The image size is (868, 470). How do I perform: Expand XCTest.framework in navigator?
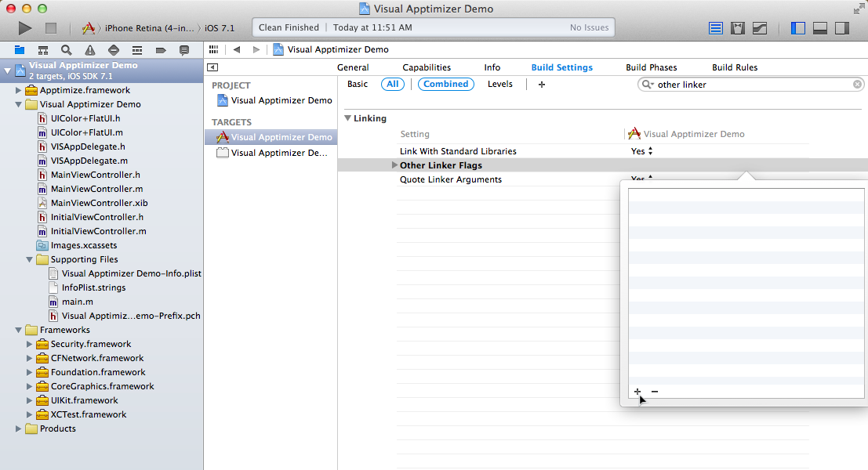(x=29, y=414)
